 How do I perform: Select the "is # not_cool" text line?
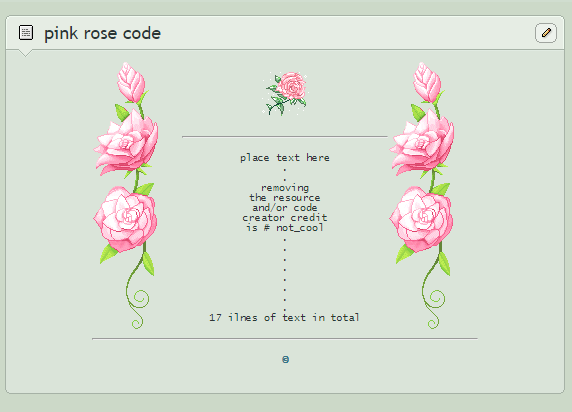click(285, 228)
